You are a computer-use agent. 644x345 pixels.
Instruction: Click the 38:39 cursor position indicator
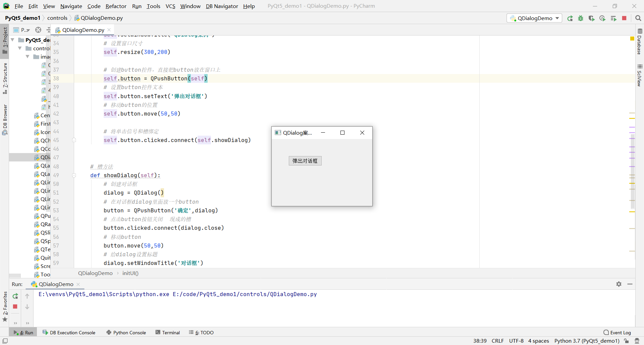(480, 341)
